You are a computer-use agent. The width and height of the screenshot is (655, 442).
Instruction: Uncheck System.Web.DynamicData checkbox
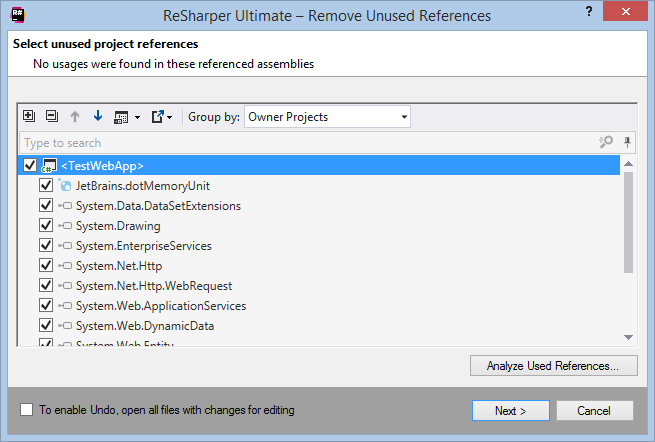click(46, 325)
